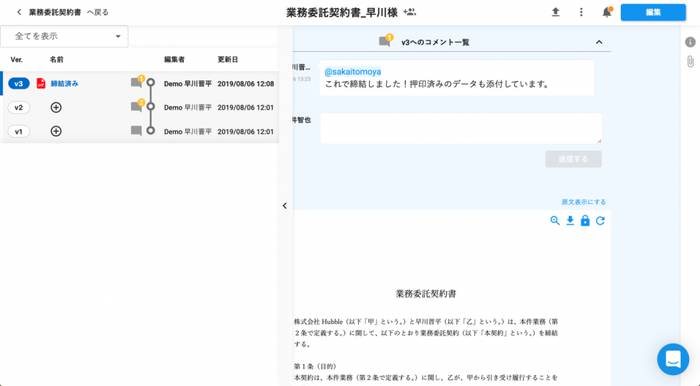Click the v3 timeline node circle
Viewport: 700px width, 386px height.
pyautogui.click(x=151, y=83)
